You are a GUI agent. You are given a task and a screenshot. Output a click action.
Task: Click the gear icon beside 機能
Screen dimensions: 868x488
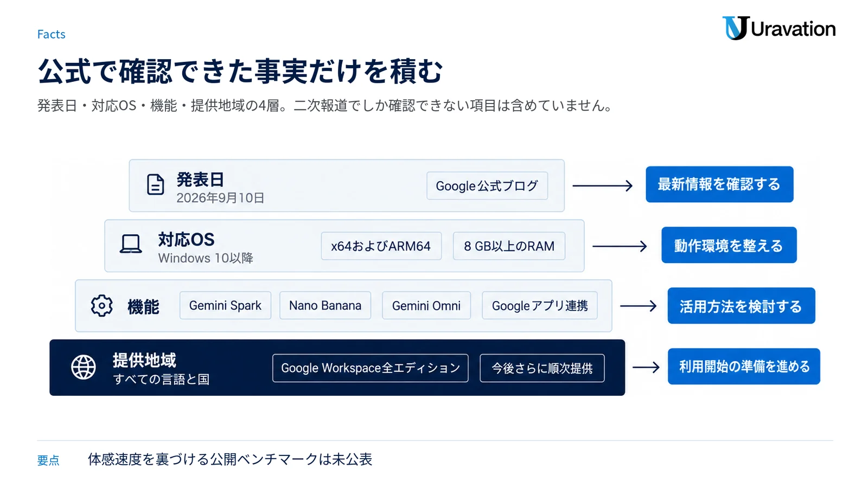101,306
